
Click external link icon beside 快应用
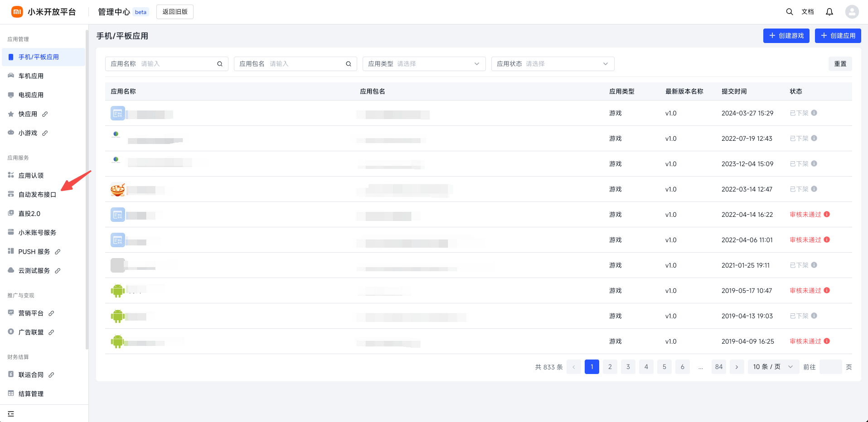click(45, 114)
